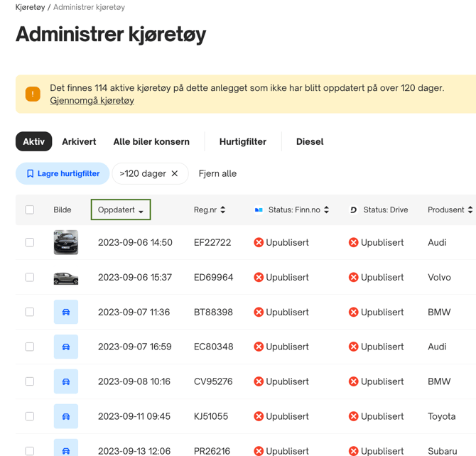Switch to the Arkivert tab
476x456 pixels.
[x=79, y=141]
